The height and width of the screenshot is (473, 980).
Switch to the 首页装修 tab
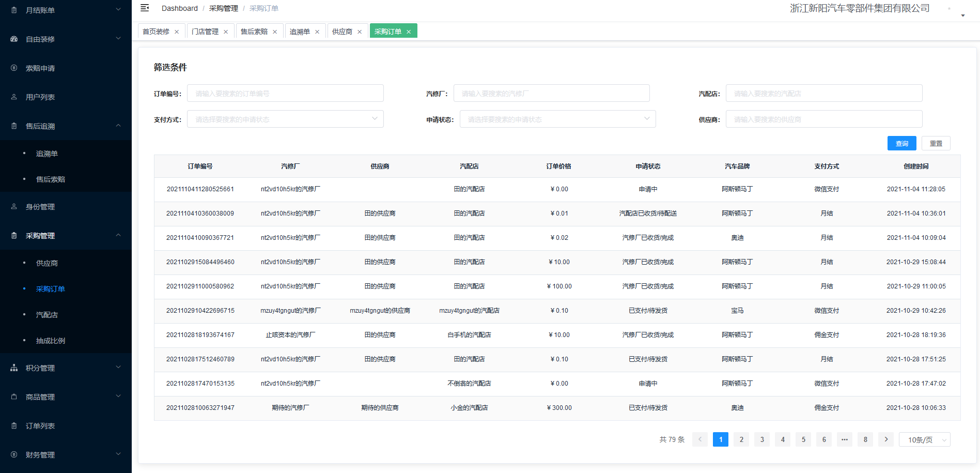coord(156,32)
